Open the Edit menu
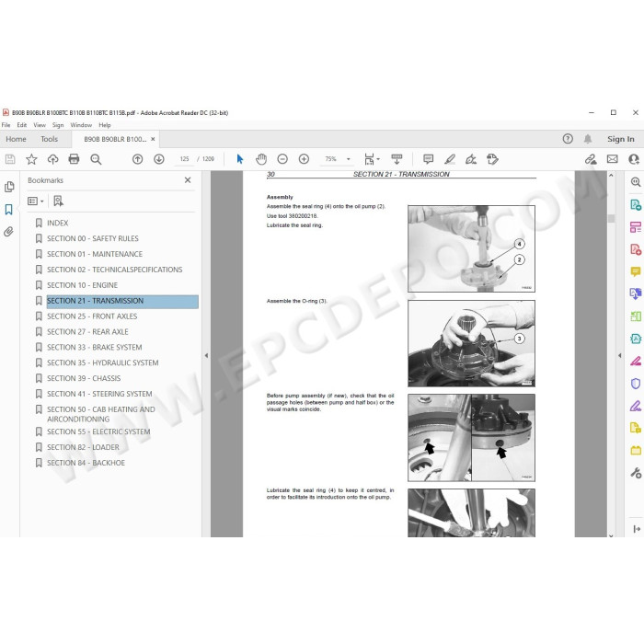This screenshot has height=644, width=644. coord(22,125)
